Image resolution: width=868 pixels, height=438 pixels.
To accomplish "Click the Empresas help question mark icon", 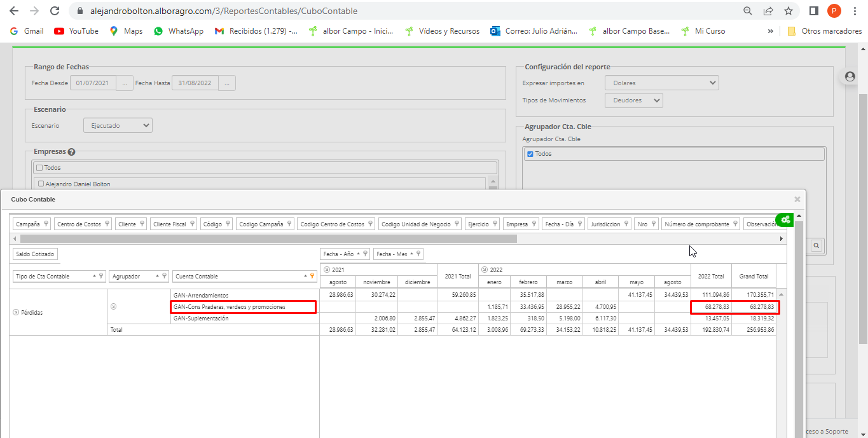I will (x=71, y=152).
